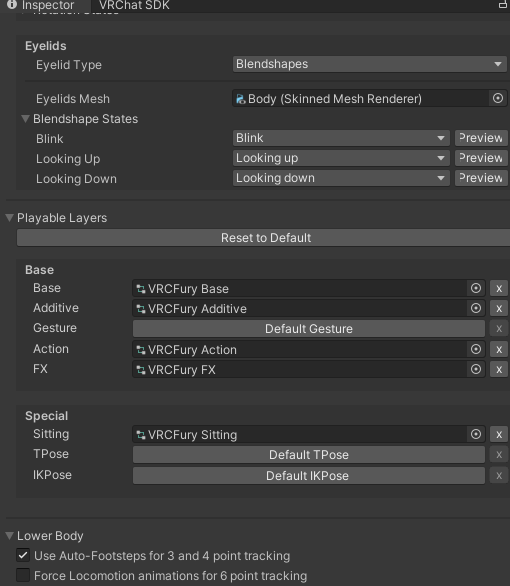Viewport: 510px width, 586px height.
Task: Open the Blink blendshape dropdown
Action: (341, 138)
